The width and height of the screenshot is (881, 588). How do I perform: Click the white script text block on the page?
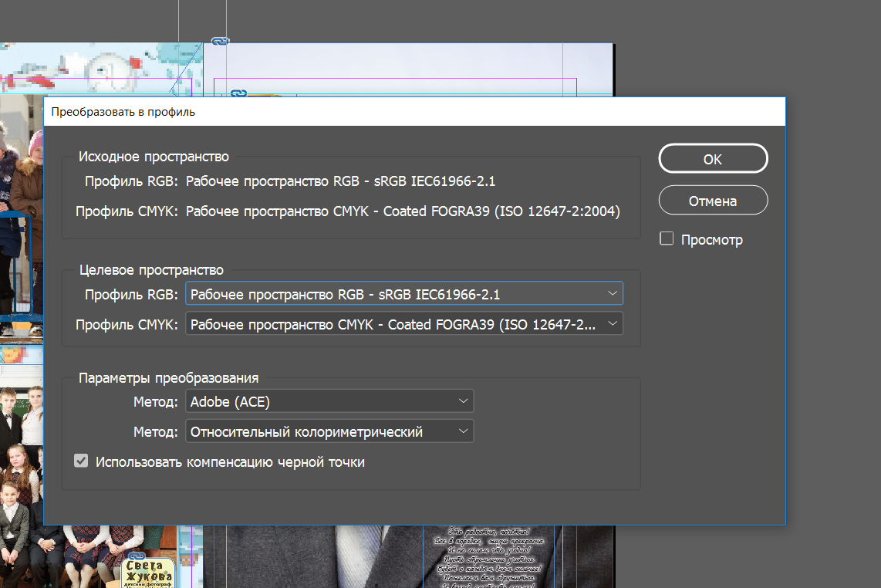click(488, 556)
